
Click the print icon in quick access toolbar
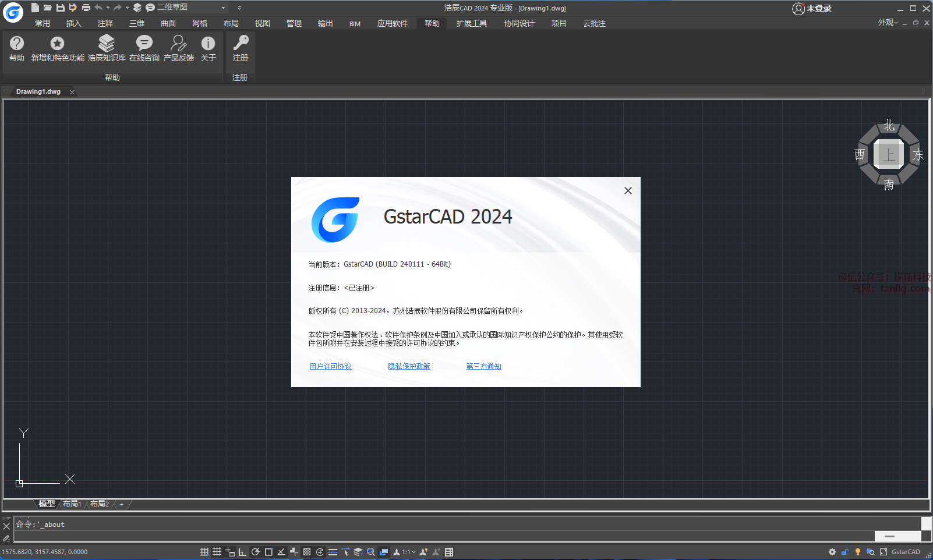coord(86,8)
